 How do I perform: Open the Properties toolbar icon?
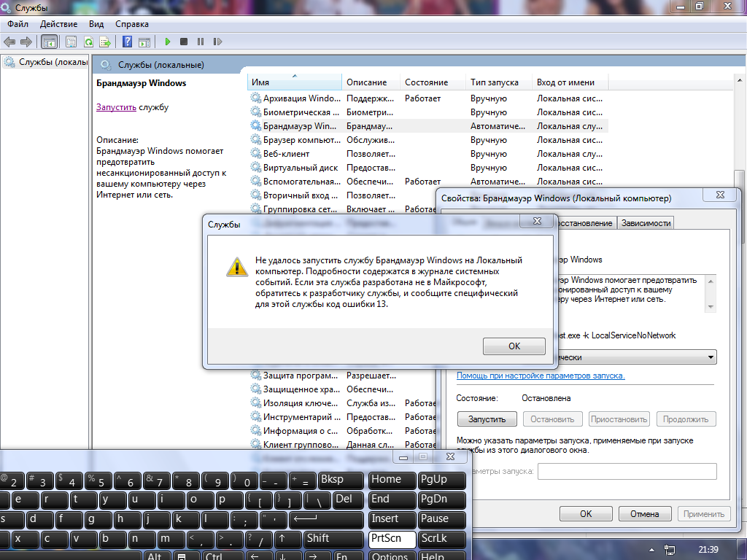point(71,42)
